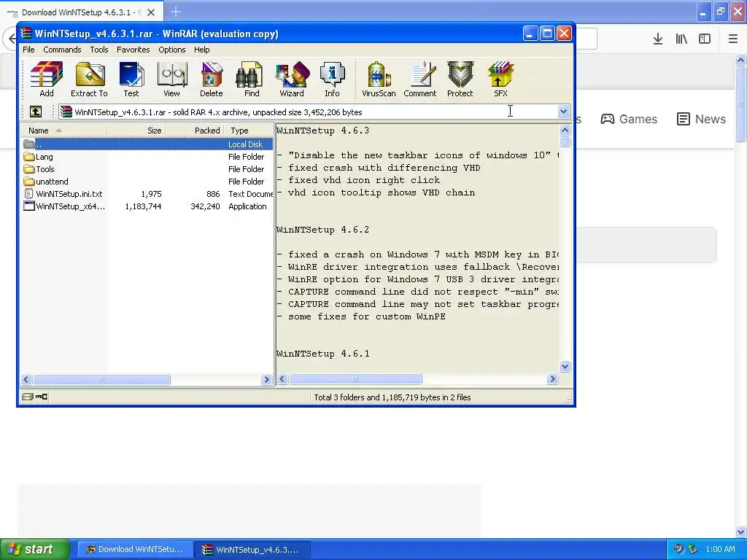This screenshot has height=560, width=747.
Task: Expand the archive path dropdown
Action: 563,112
